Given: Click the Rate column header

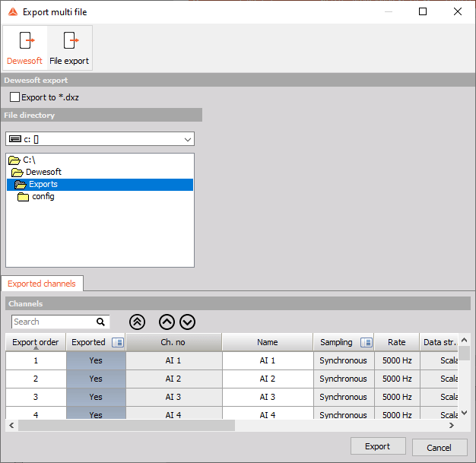Looking at the screenshot, I should [397, 342].
